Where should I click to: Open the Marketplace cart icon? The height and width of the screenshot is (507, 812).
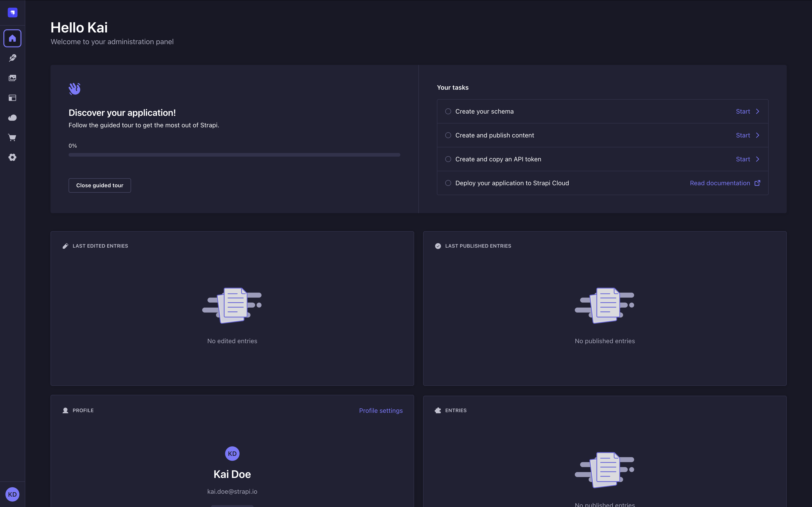pos(12,137)
